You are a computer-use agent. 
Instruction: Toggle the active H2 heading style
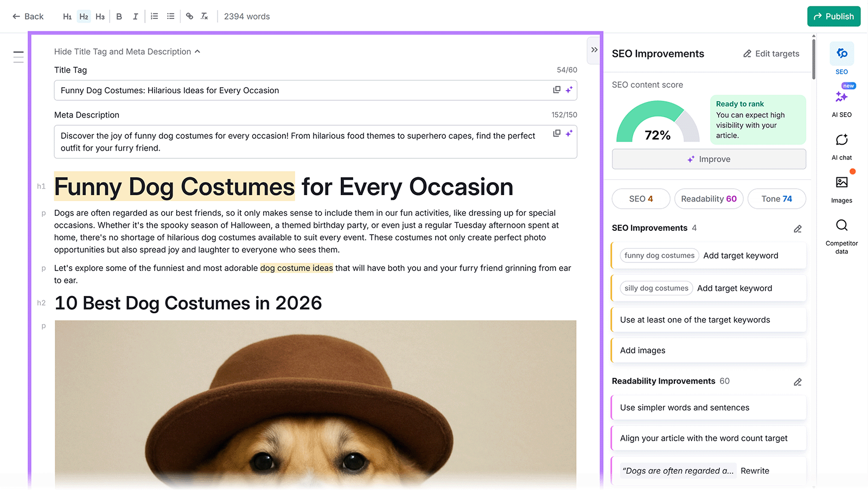(x=84, y=16)
